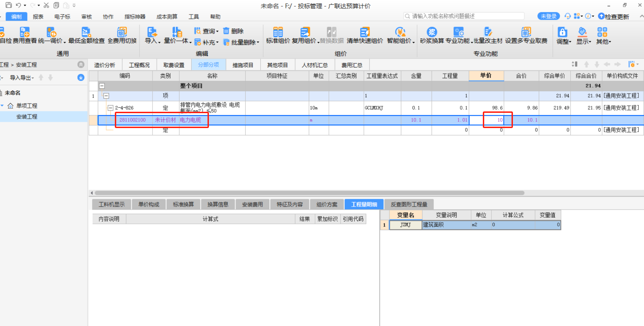Image resolution: width=644 pixels, height=326 pixels.
Task: Click the undo arrow icon
Action: (19, 5)
